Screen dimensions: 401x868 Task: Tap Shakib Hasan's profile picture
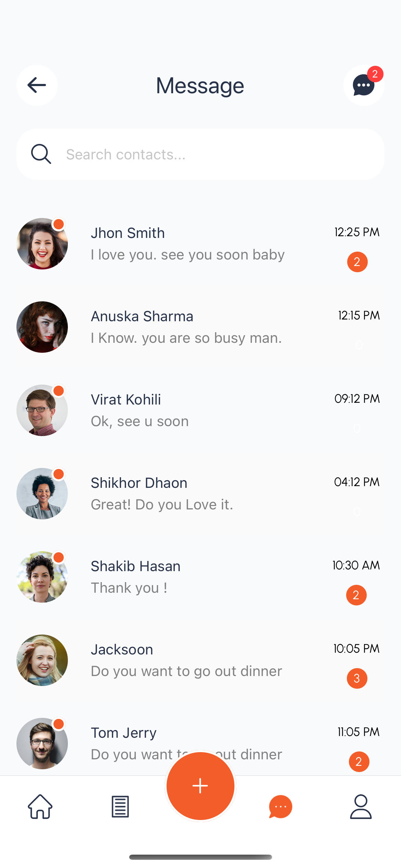tap(42, 577)
